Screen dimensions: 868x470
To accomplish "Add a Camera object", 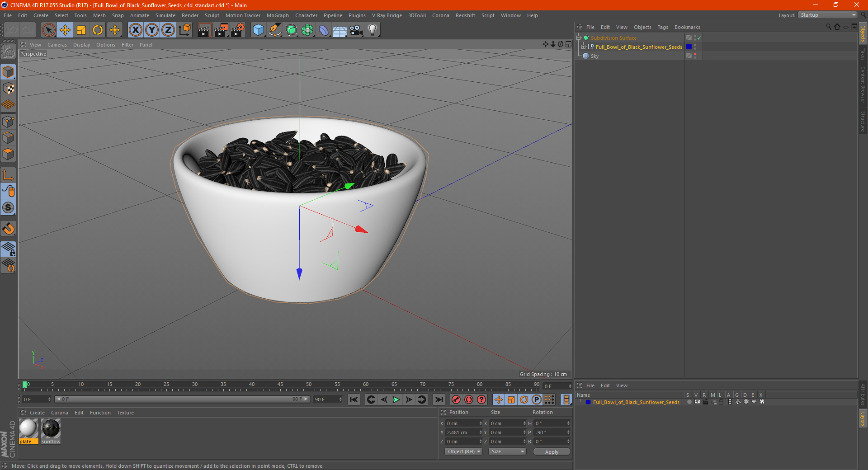I will (x=356, y=30).
